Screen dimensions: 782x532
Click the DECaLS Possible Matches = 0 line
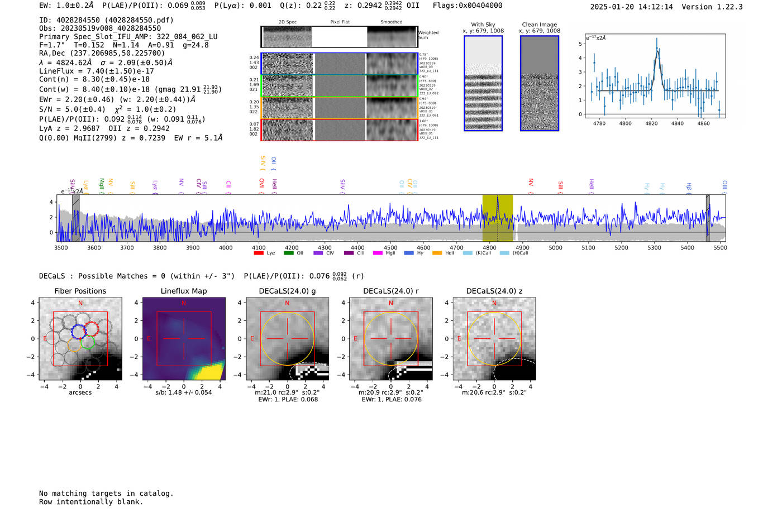coord(137,276)
